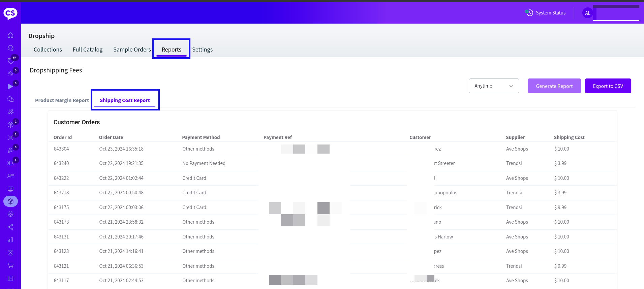Click the hourglass icon in sidebar
This screenshot has width=644, height=289.
click(x=10, y=253)
